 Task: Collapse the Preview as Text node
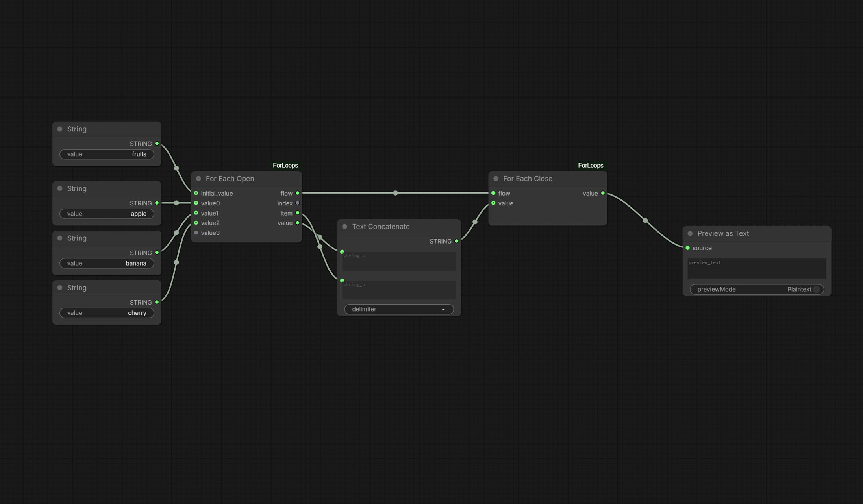[x=690, y=233]
